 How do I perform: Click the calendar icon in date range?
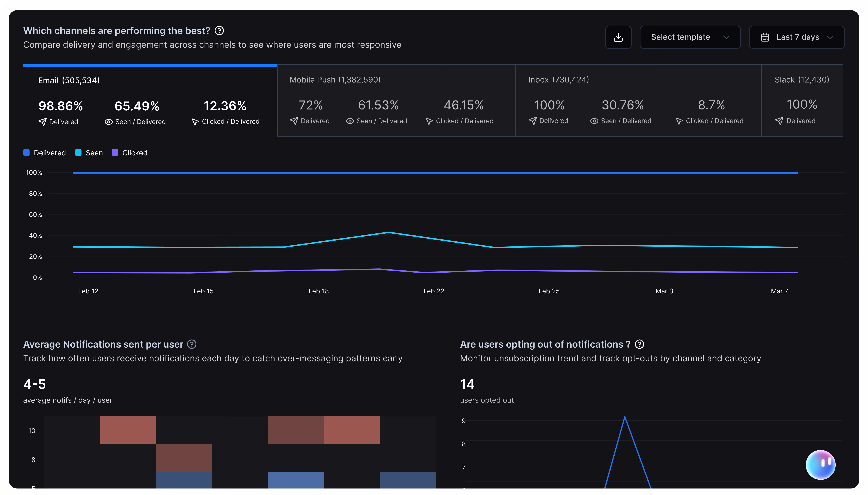click(765, 37)
